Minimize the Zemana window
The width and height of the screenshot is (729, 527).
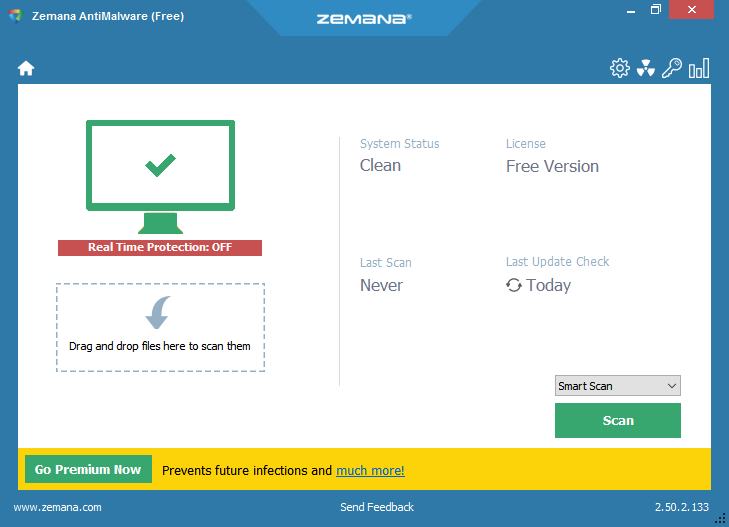(x=631, y=10)
